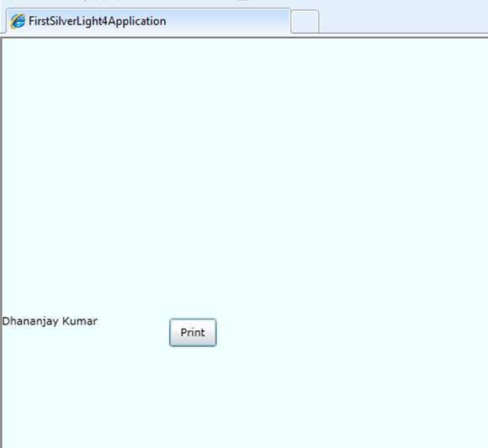The height and width of the screenshot is (448, 488).
Task: Open a new blank tab
Action: click(x=305, y=21)
